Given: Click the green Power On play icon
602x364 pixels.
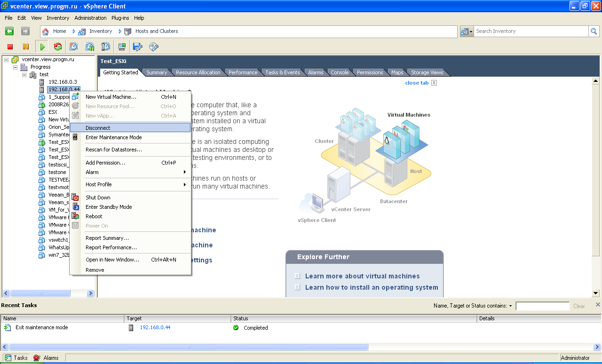Looking at the screenshot, I should [x=42, y=47].
